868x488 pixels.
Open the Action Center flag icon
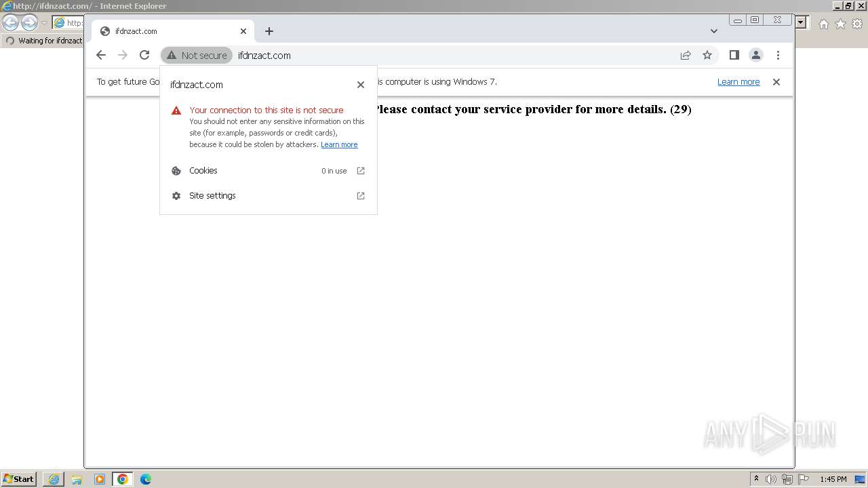coord(804,479)
